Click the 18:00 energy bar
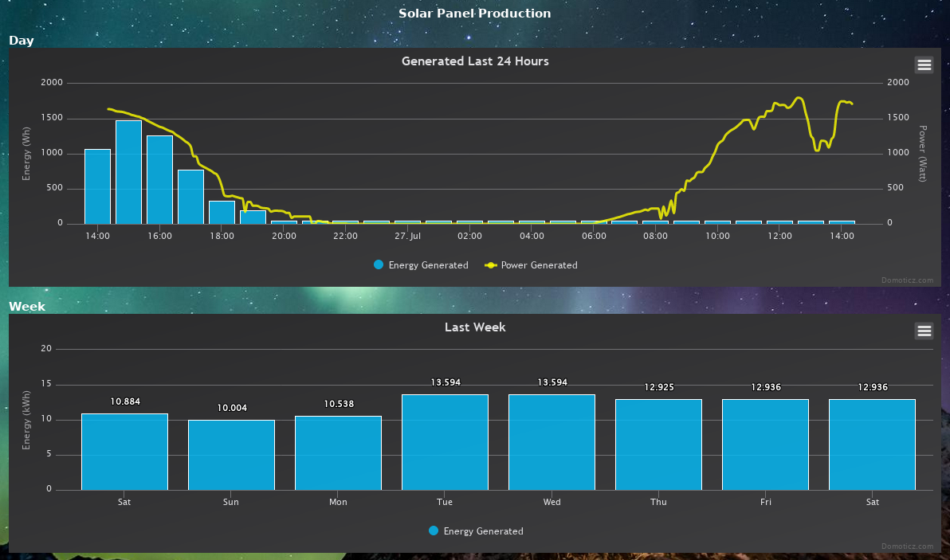This screenshot has height=560, width=950. point(222,213)
